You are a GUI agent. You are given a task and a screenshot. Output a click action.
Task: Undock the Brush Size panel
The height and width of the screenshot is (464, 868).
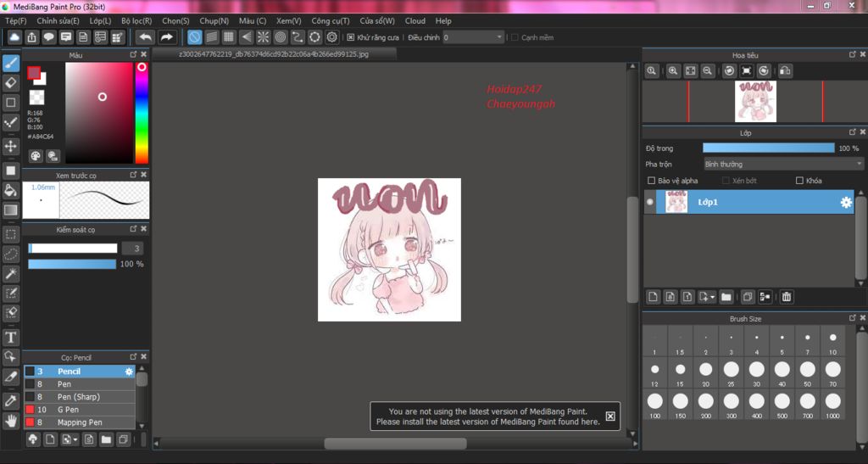coord(852,318)
